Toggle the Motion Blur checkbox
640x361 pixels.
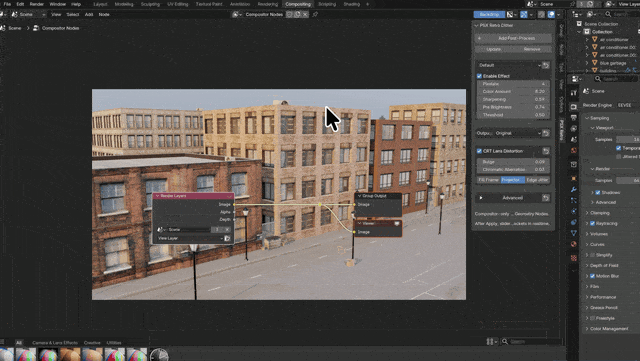(x=592, y=276)
